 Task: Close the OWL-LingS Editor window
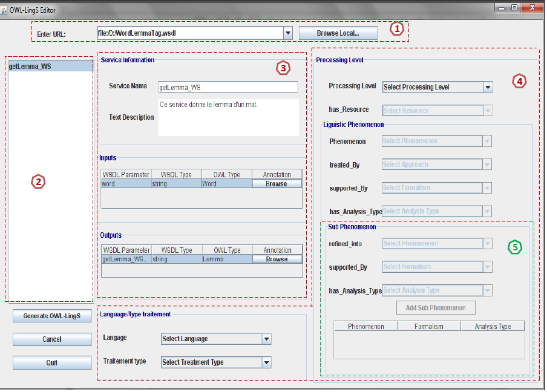click(x=532, y=8)
